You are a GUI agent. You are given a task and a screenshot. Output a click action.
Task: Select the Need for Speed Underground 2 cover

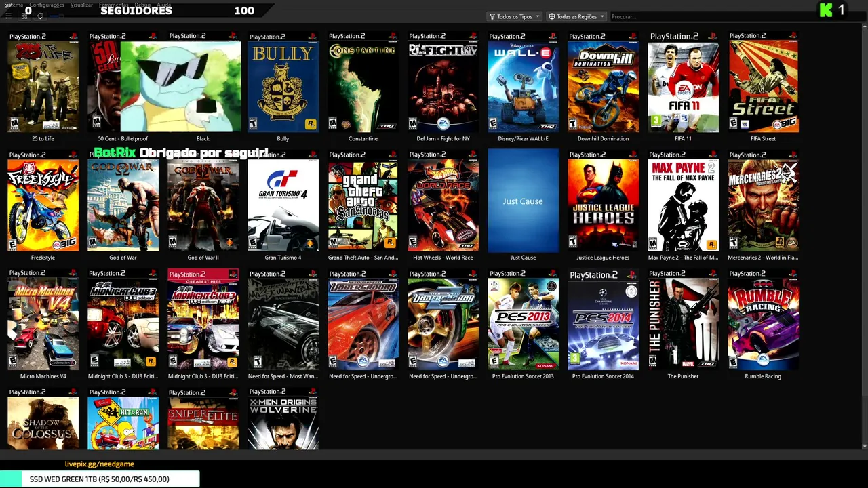(443, 319)
